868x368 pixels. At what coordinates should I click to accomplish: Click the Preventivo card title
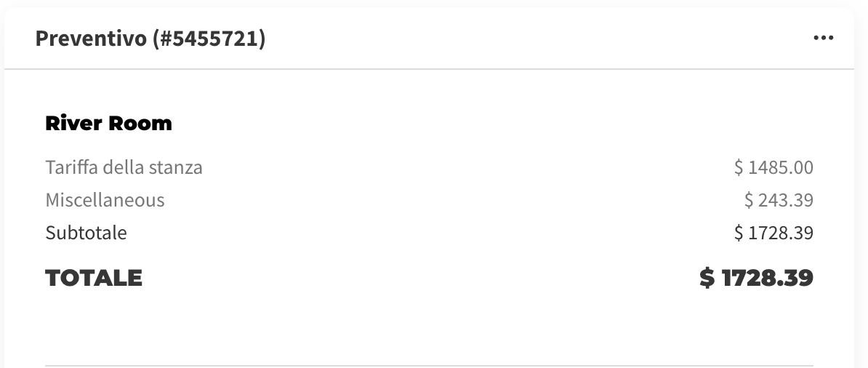[150, 39]
